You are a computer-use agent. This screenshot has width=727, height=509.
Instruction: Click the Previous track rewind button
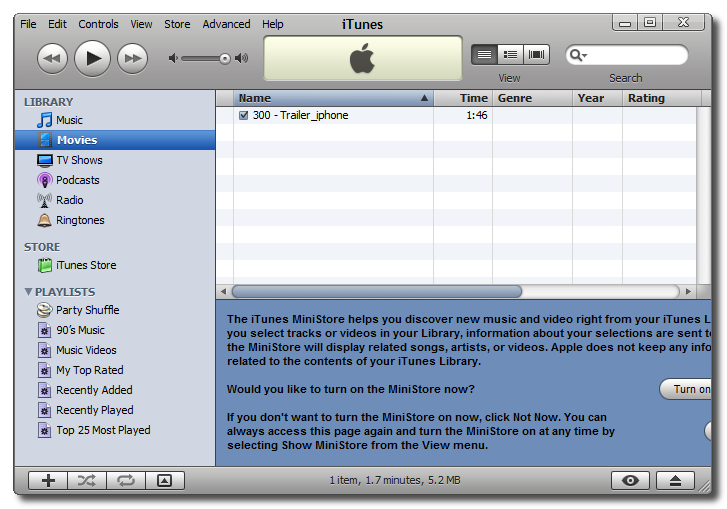(52, 58)
